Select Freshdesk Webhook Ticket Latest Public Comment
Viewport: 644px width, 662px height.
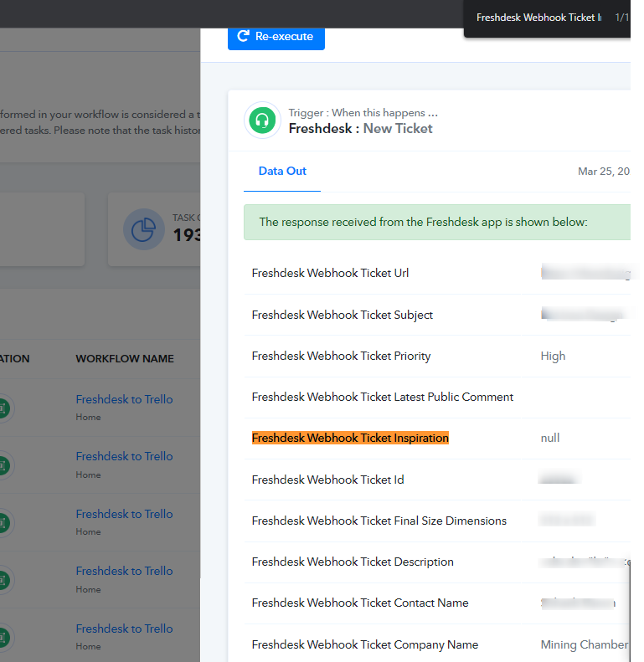383,397
